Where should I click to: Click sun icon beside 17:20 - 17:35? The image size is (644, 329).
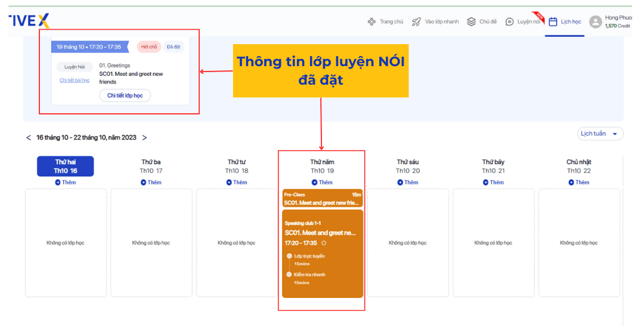pos(324,243)
